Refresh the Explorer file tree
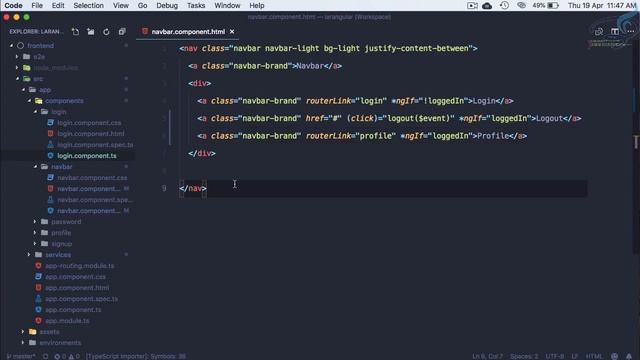The width and height of the screenshot is (640, 360). 106,31
